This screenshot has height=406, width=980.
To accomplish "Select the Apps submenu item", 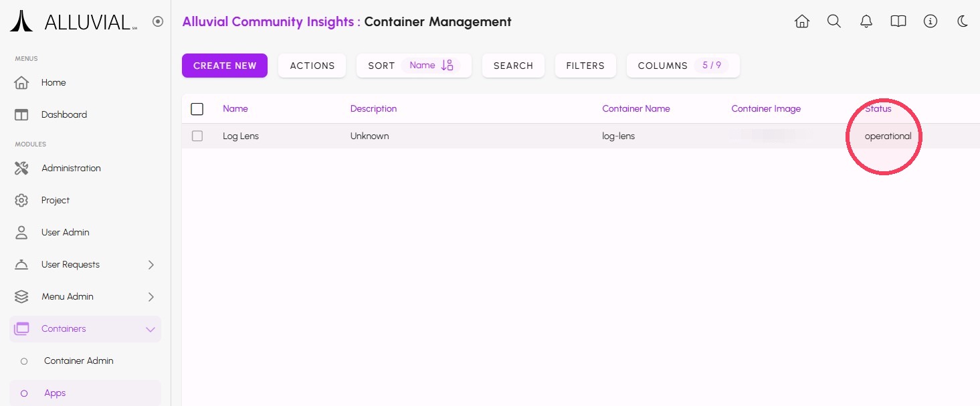I will pos(85,393).
